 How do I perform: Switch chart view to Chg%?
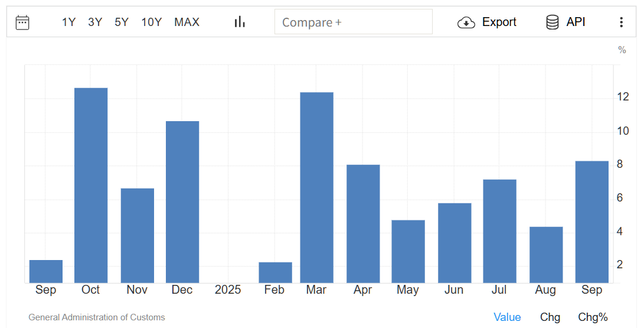[x=593, y=317]
